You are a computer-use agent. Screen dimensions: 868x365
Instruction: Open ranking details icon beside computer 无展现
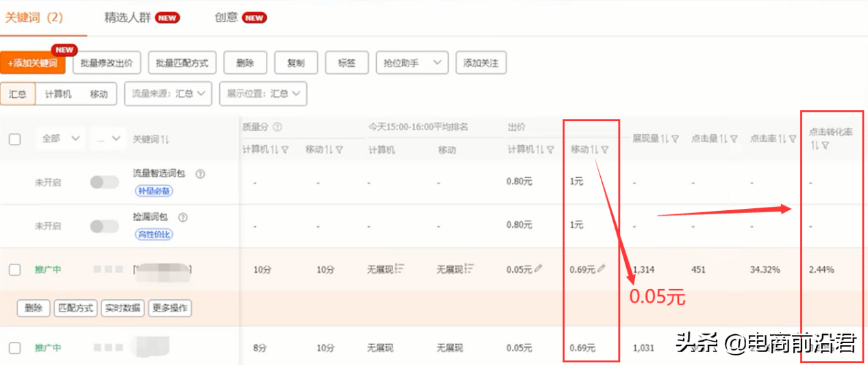tap(400, 269)
